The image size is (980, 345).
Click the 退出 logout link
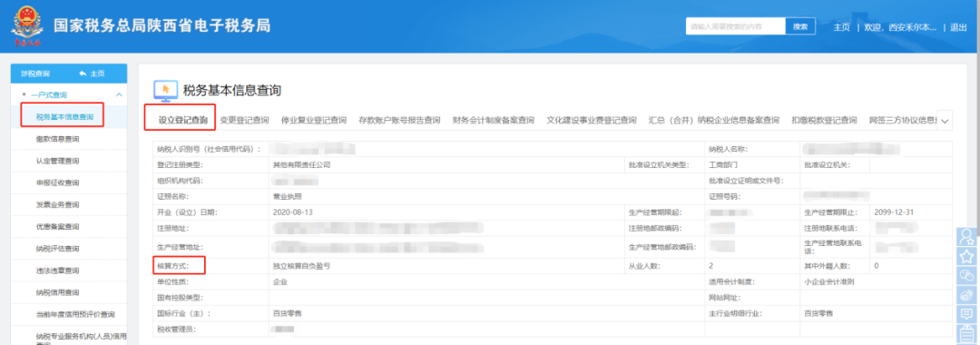pos(958,27)
